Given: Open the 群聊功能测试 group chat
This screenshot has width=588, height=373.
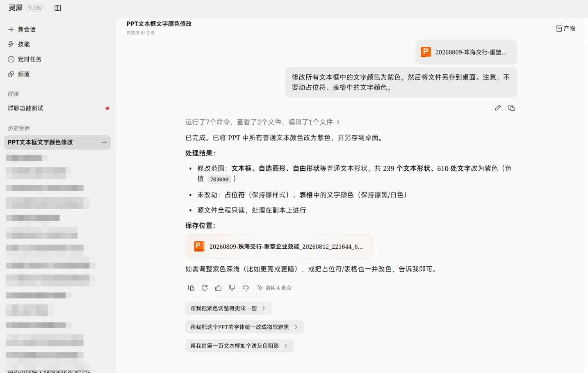Looking at the screenshot, I should (x=57, y=108).
